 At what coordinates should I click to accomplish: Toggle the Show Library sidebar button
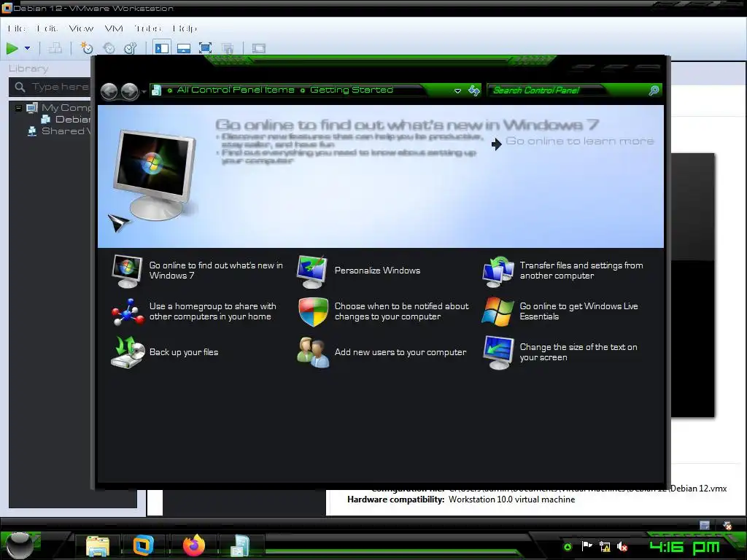(x=162, y=48)
